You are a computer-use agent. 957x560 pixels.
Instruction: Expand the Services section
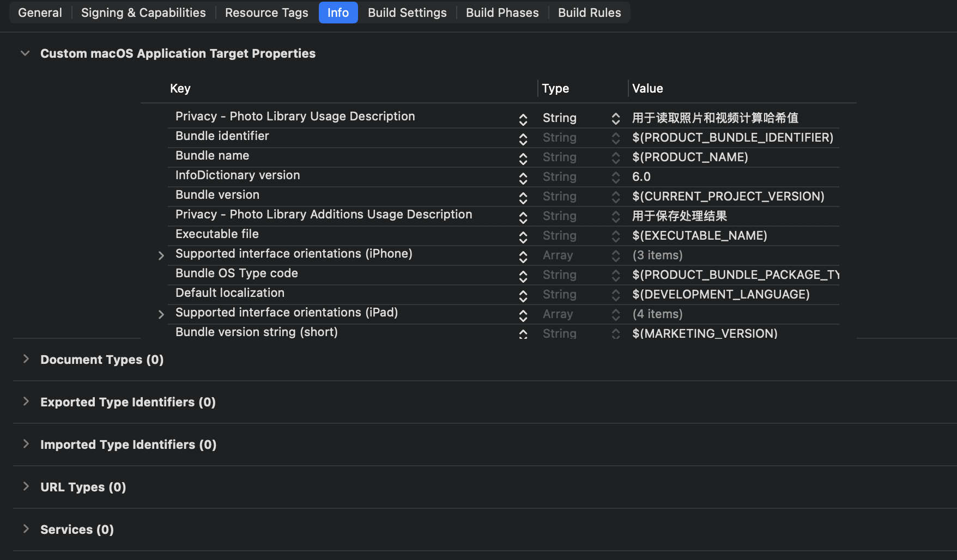[x=26, y=529]
